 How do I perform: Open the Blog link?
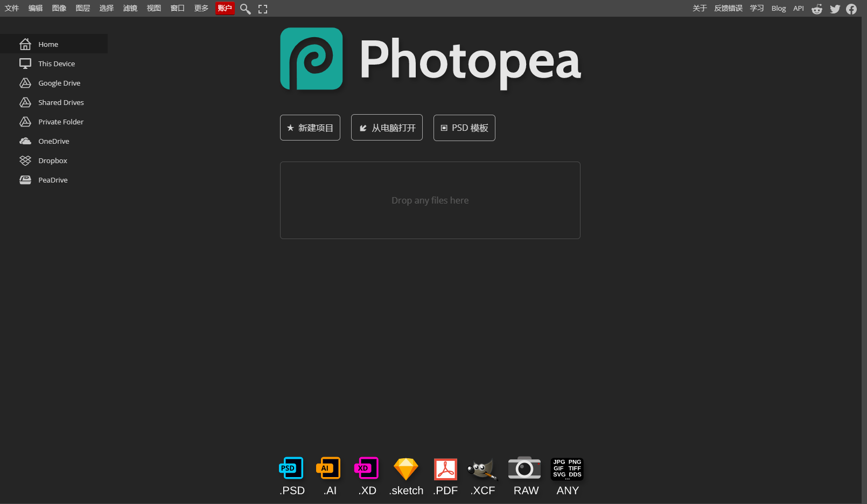point(778,8)
